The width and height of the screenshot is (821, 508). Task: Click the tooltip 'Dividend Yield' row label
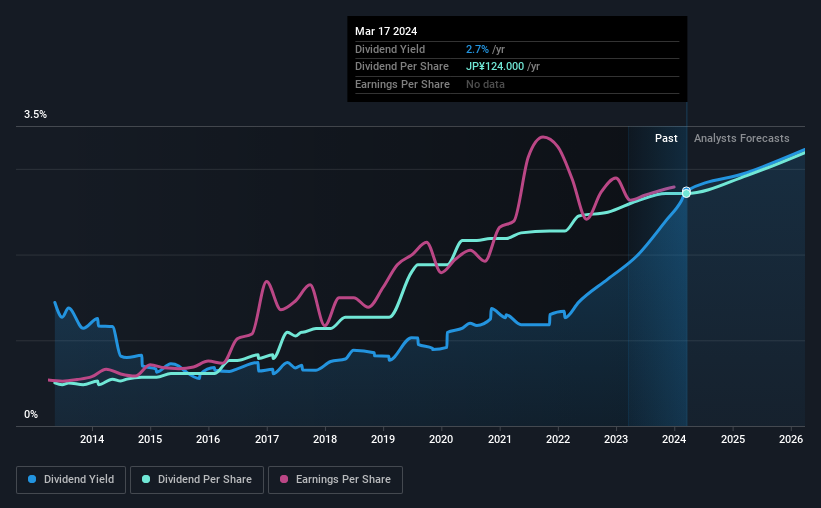coord(390,49)
